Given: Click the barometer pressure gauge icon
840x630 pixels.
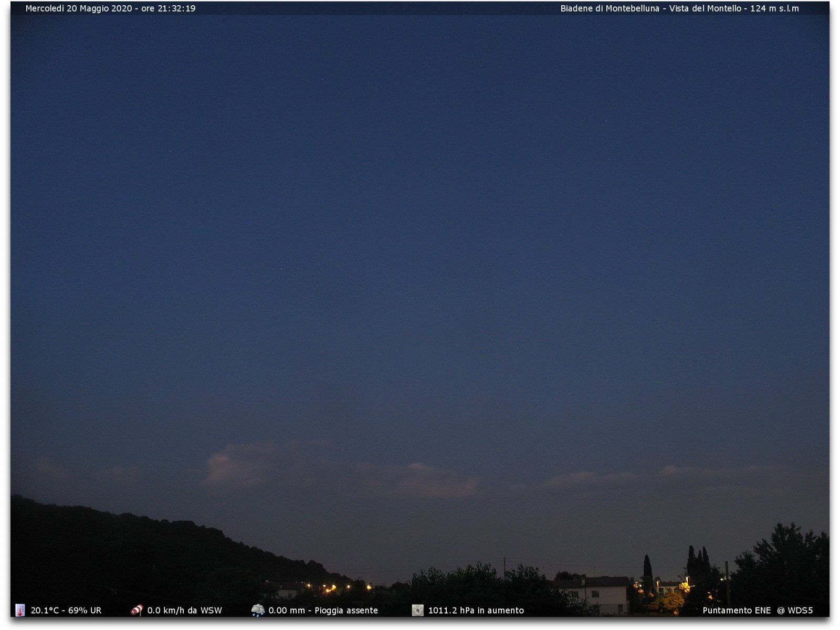Looking at the screenshot, I should pyautogui.click(x=417, y=610).
